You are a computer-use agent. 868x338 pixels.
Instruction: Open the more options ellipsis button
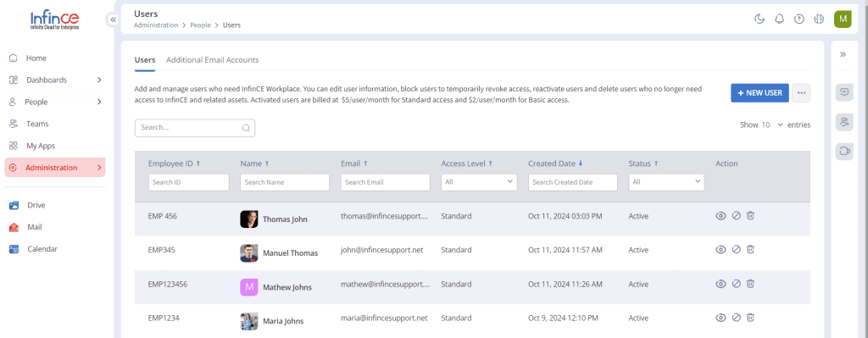coord(801,93)
